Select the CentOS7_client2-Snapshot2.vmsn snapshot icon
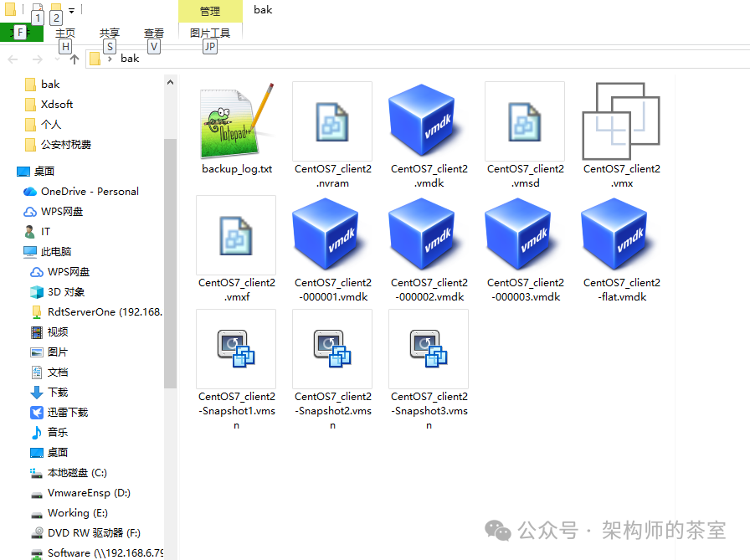The image size is (750, 560). pyautogui.click(x=332, y=348)
